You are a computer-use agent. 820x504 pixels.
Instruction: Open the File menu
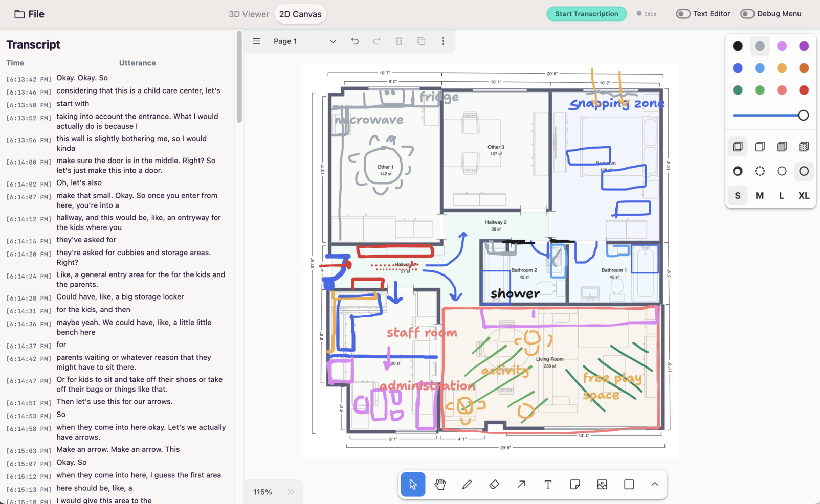(x=30, y=14)
